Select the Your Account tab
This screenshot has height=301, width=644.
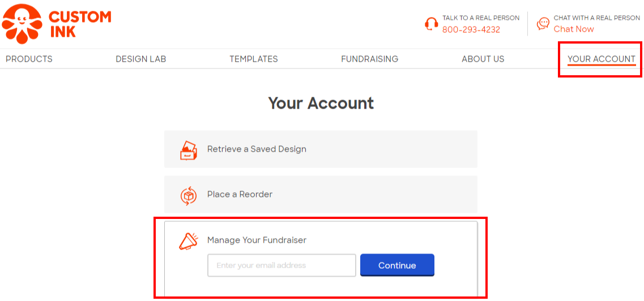tap(601, 59)
